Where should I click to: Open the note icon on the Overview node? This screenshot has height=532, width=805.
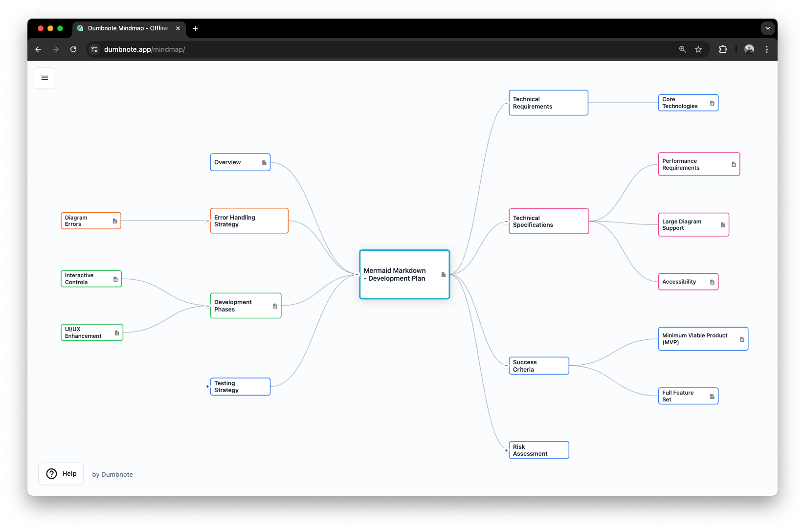[x=265, y=162]
